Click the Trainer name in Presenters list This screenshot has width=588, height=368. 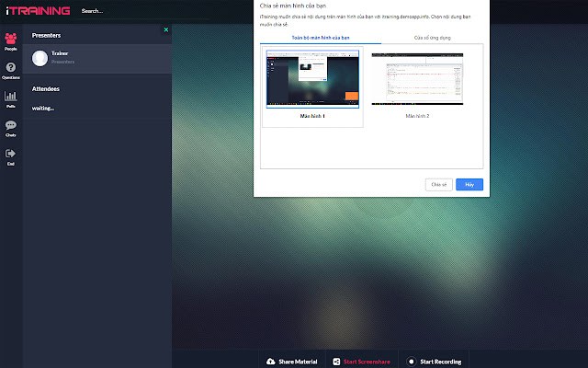[x=60, y=53]
